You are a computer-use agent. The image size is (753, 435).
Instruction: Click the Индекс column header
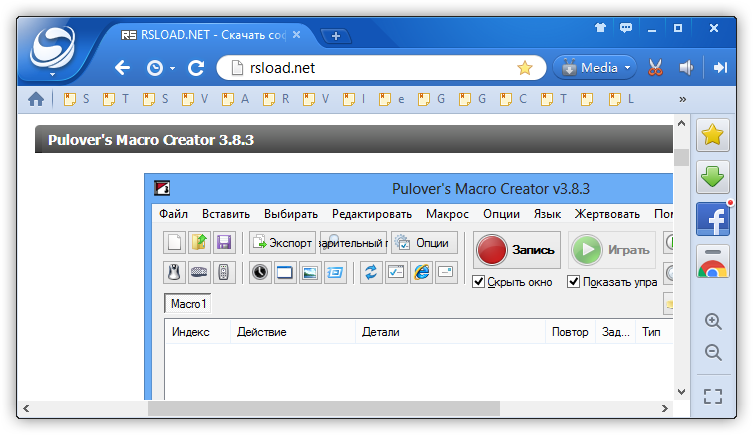(x=197, y=332)
